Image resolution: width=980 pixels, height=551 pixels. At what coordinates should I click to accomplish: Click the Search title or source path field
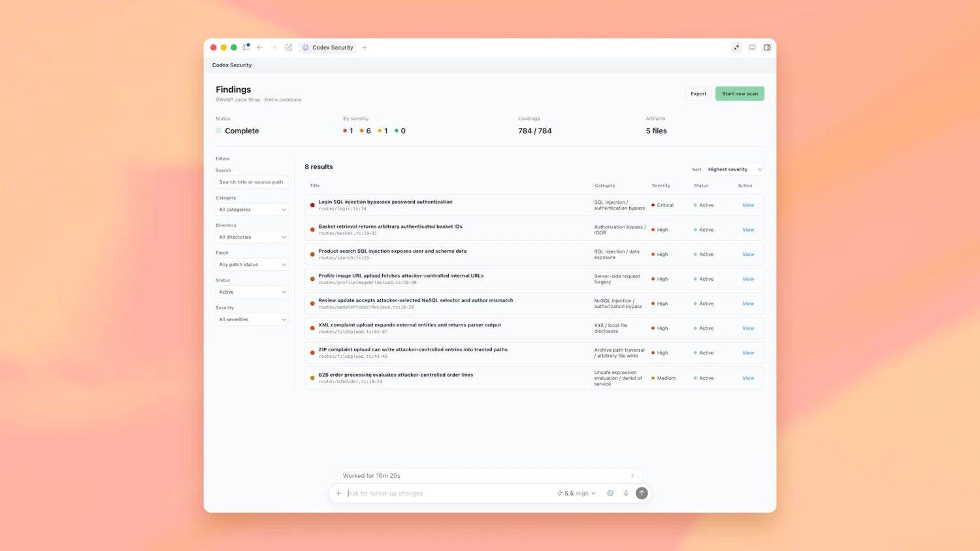pos(252,182)
